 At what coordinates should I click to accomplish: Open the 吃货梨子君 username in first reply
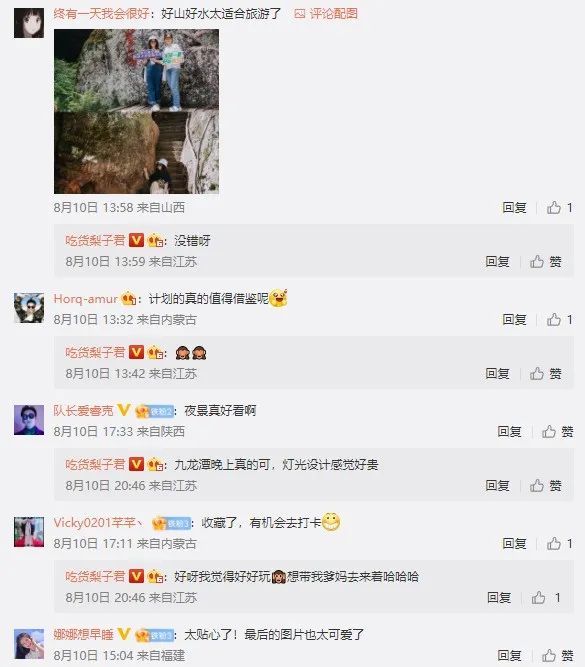point(95,240)
